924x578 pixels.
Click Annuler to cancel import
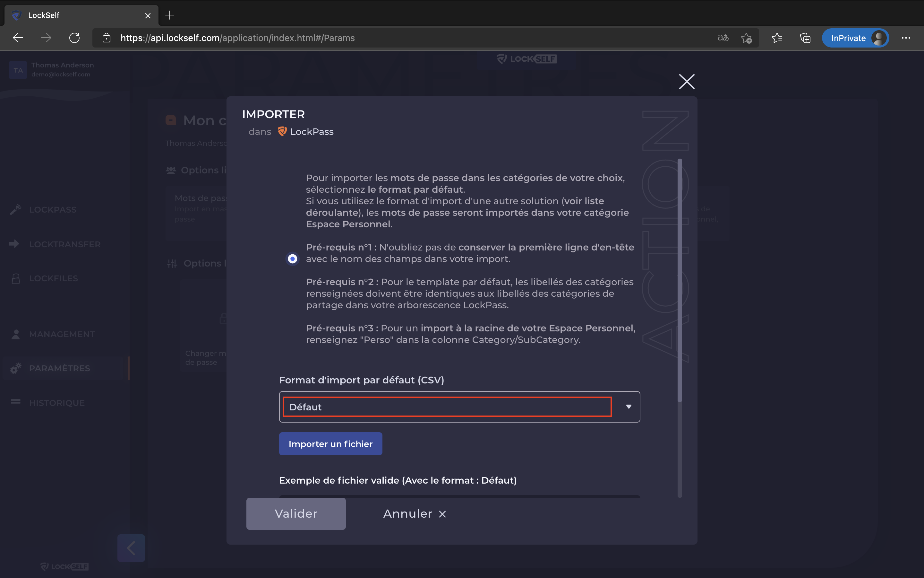coord(415,513)
